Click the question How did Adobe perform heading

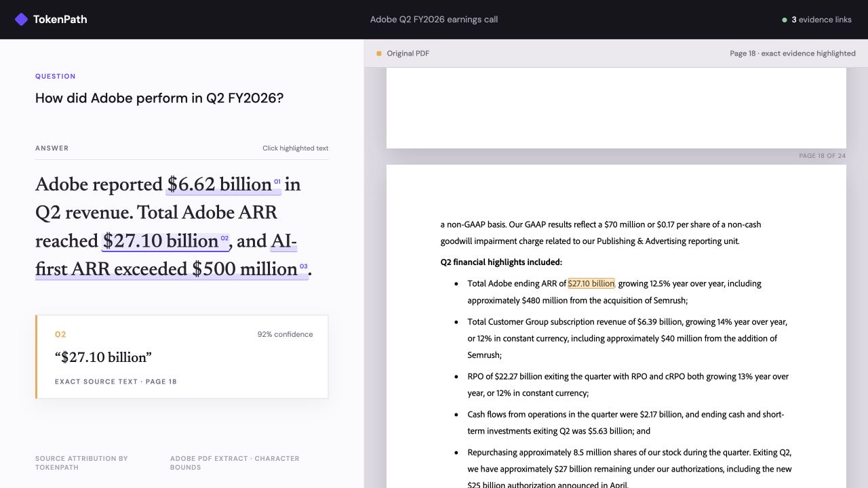coord(159,98)
